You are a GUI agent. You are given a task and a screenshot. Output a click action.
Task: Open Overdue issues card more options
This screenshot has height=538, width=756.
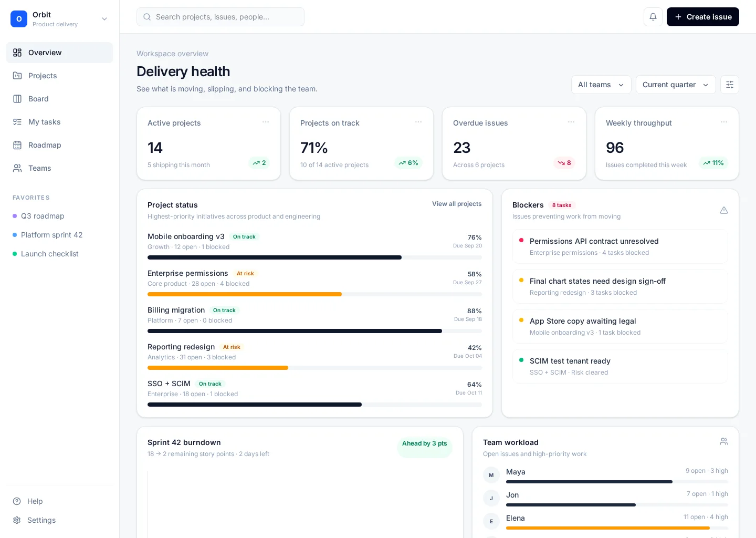(x=571, y=122)
